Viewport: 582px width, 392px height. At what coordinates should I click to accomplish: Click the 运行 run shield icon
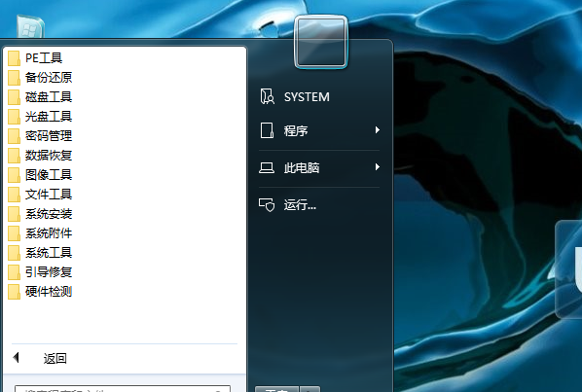[267, 204]
